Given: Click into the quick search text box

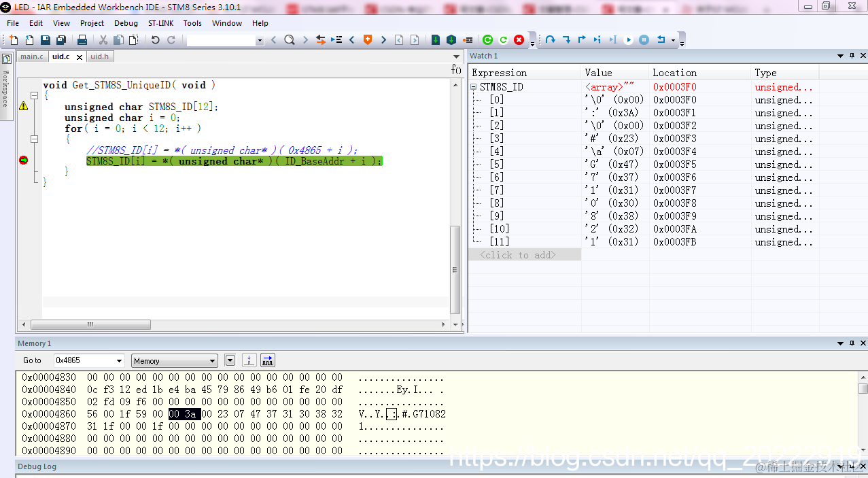Looking at the screenshot, I should [x=220, y=41].
